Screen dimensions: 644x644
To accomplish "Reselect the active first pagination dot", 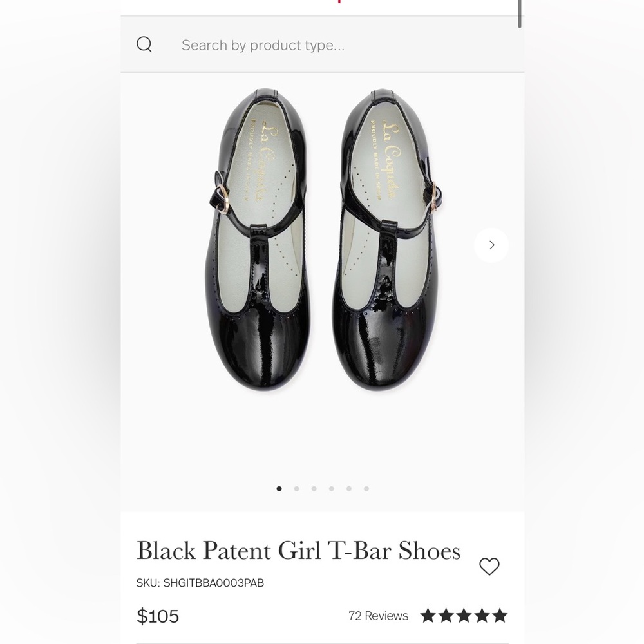I will pyautogui.click(x=279, y=489).
